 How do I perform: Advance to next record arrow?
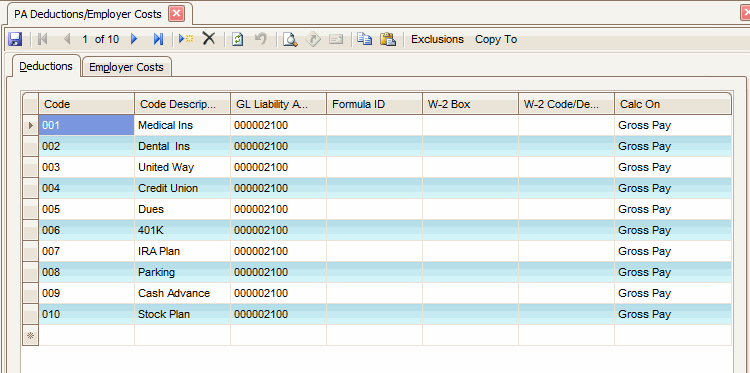134,39
